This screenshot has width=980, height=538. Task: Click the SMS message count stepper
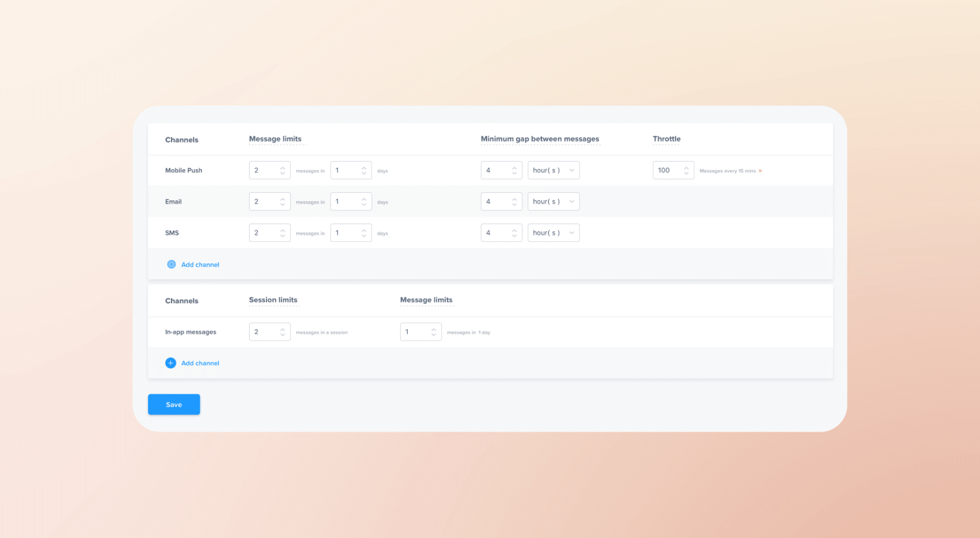[x=283, y=233]
